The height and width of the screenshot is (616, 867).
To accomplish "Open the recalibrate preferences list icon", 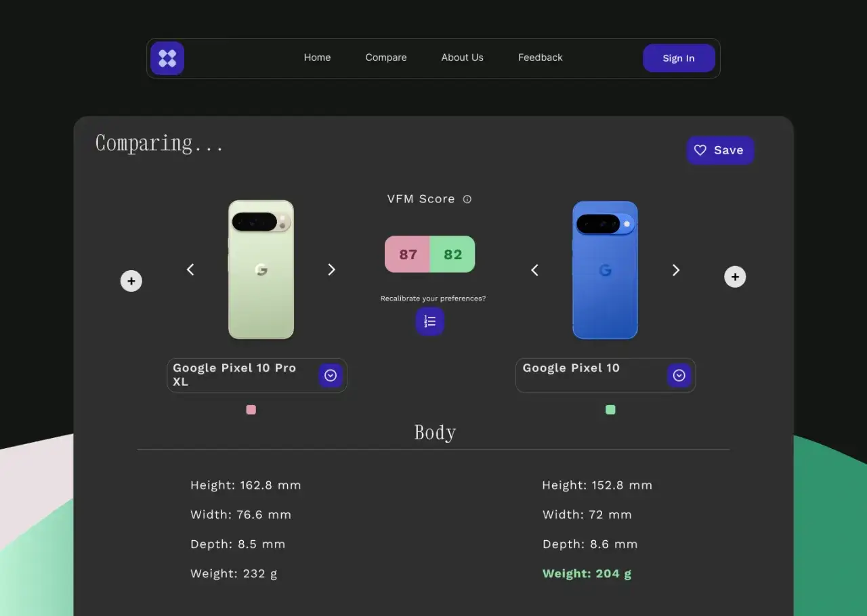I will pos(430,322).
